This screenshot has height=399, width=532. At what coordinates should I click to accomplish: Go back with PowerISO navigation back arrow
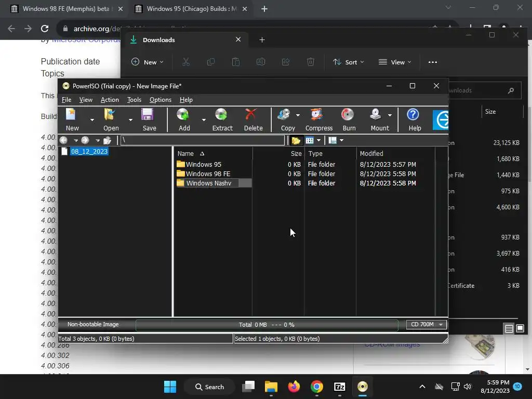64,140
